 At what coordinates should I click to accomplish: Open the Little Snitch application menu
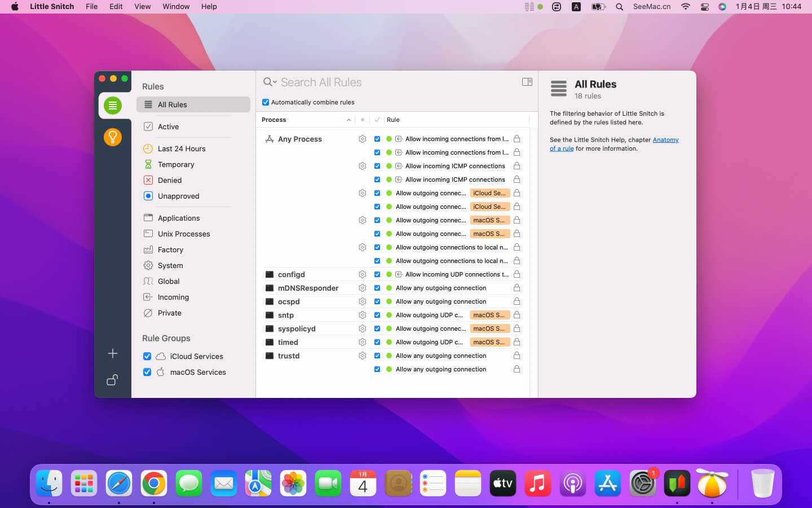click(52, 7)
